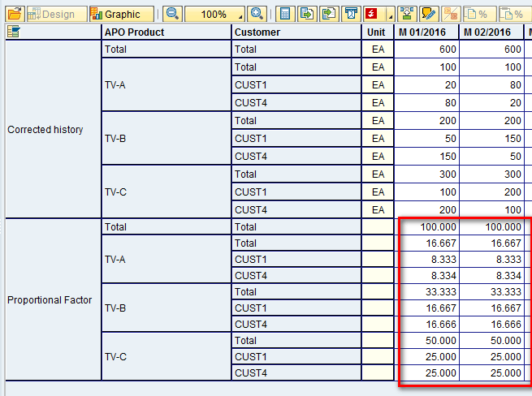Click the blue icon left of the red icon
This screenshot has width=532, height=396.
[x=351, y=14]
